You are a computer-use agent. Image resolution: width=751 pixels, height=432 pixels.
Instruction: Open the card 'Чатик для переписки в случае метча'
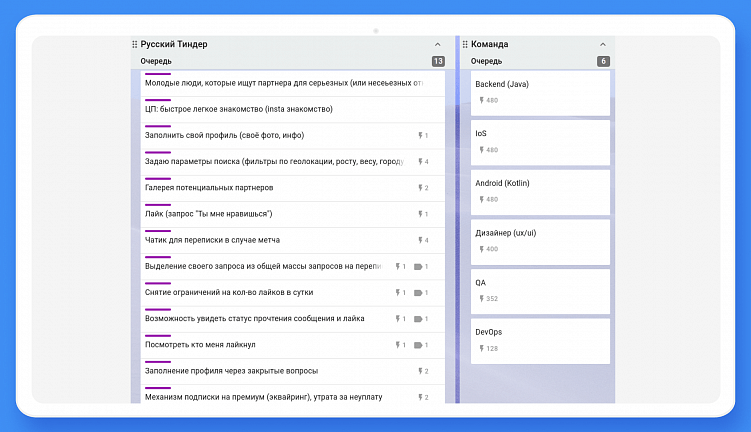click(x=293, y=240)
